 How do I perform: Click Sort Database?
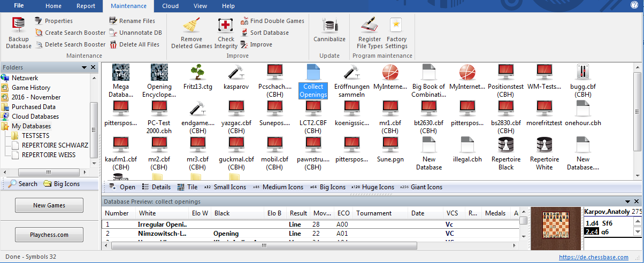click(x=264, y=33)
